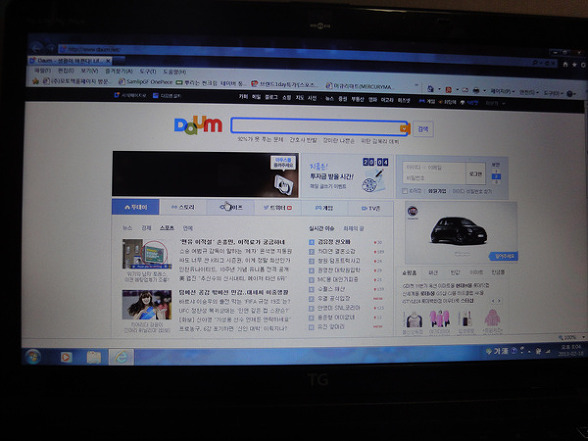This screenshot has height=441, width=588.
Task: Click the 블로그 link in the Daum top bar
Action: click(x=271, y=97)
